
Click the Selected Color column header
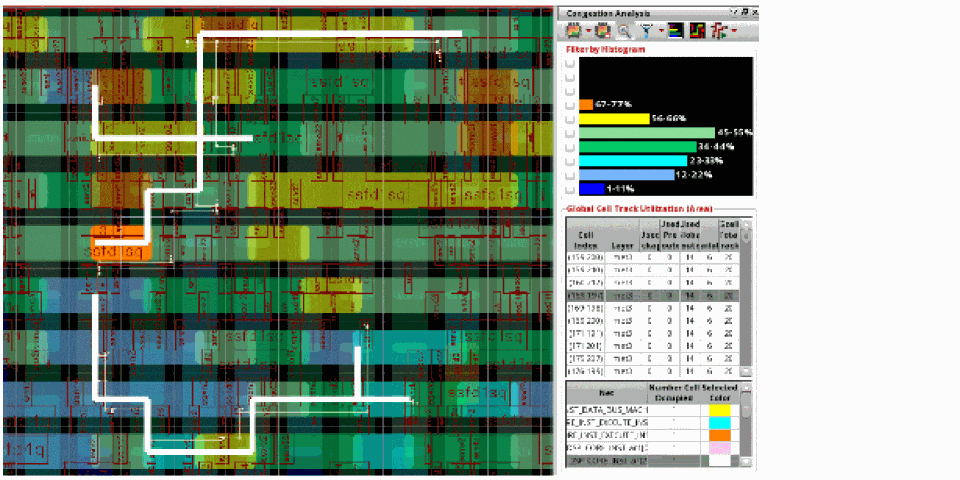pos(719,392)
